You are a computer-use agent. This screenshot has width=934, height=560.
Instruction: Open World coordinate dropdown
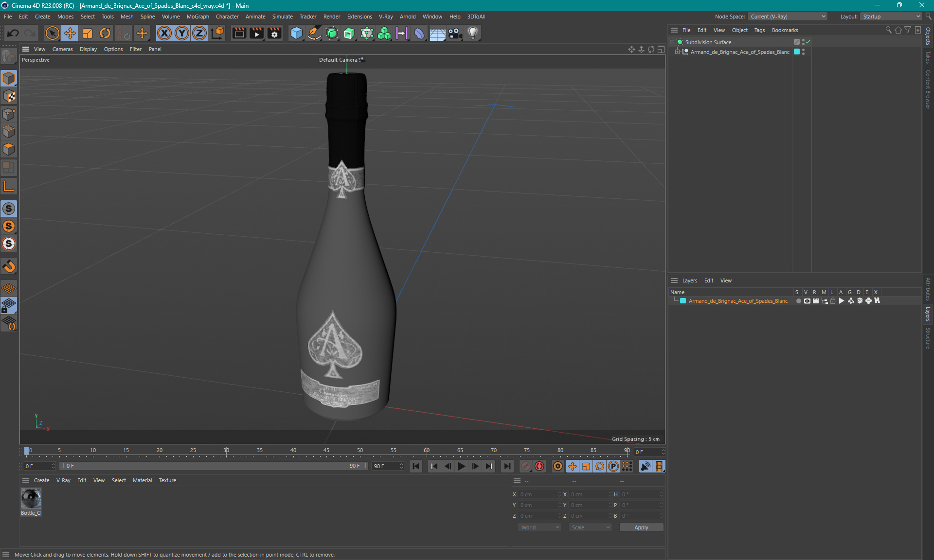[539, 527]
